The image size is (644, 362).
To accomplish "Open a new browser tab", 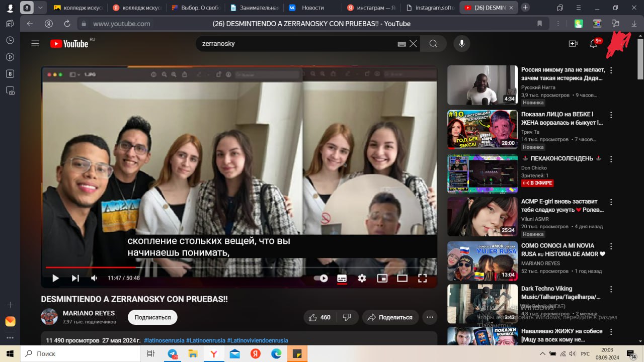I will 525,8.
